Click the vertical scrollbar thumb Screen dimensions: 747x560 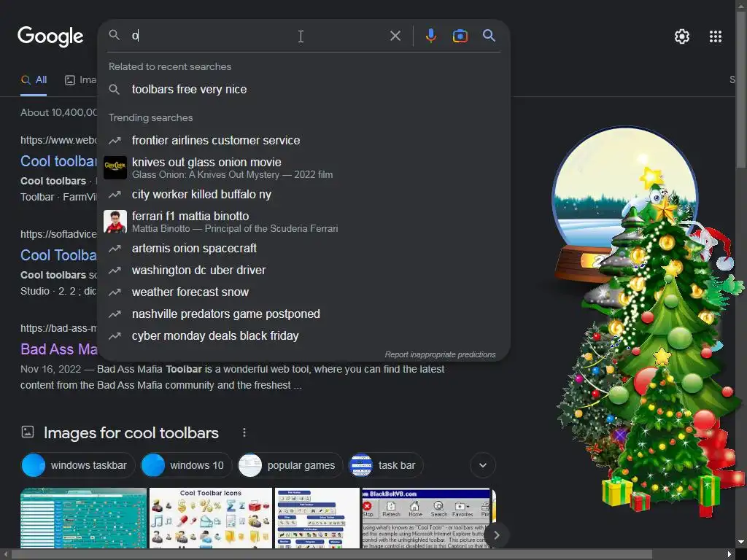point(741,88)
